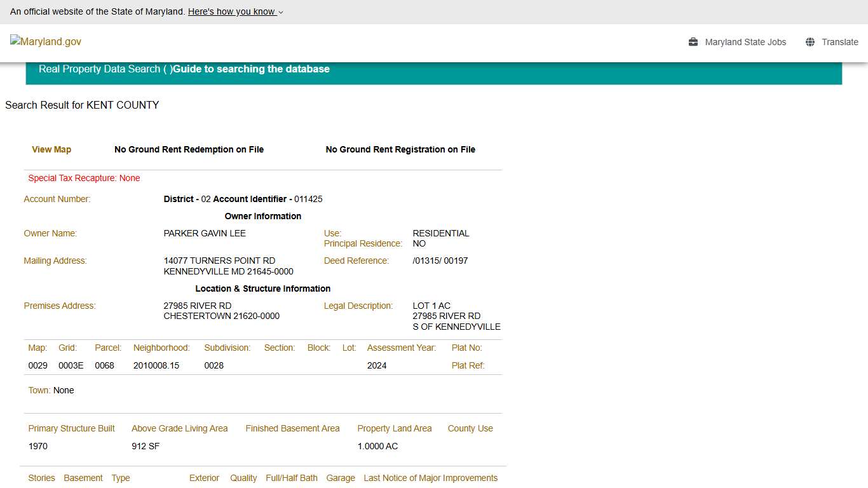Click the Search Result for KENT COUNTY heading
Viewport: 868px width, 488px height.
82,105
